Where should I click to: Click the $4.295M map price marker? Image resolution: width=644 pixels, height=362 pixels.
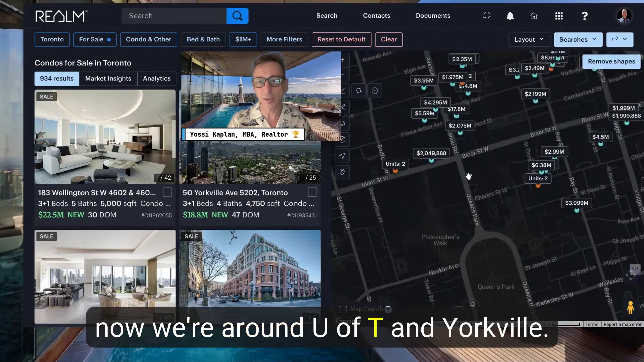pyautogui.click(x=435, y=102)
